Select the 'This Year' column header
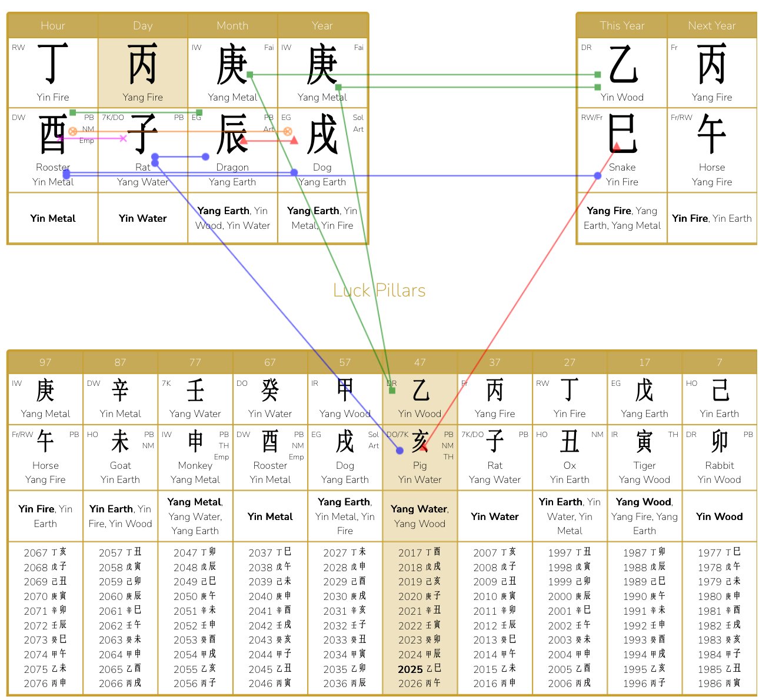Viewport: 759px width, 700px height. (x=621, y=25)
